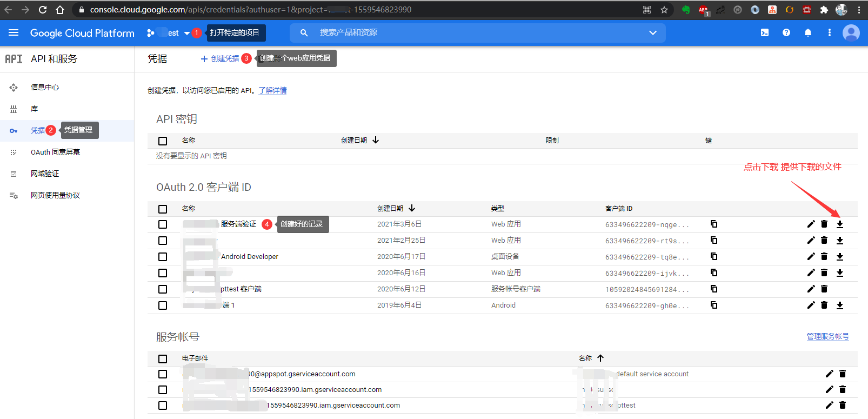Check row dated 2021年2月25日
The width and height of the screenshot is (868, 419).
point(163,241)
